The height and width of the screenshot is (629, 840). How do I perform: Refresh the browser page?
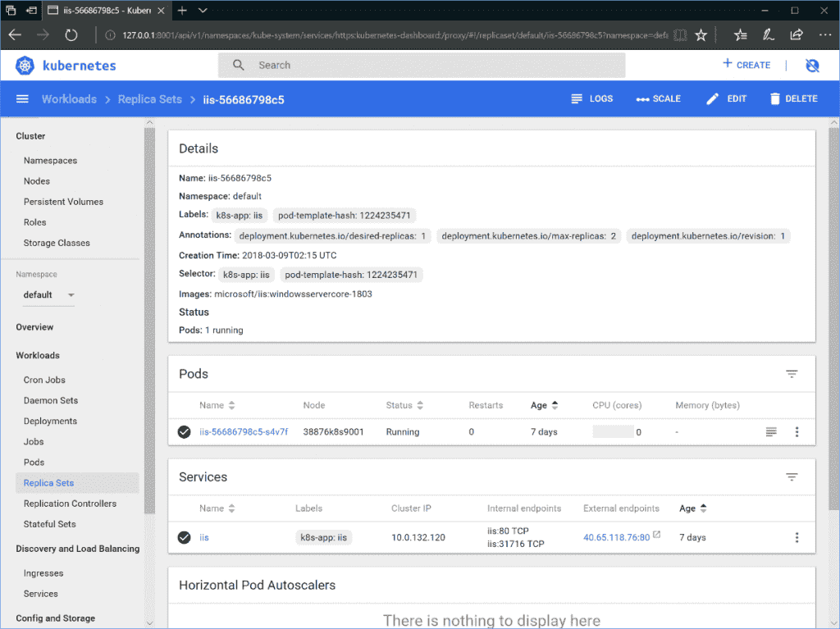[71, 35]
